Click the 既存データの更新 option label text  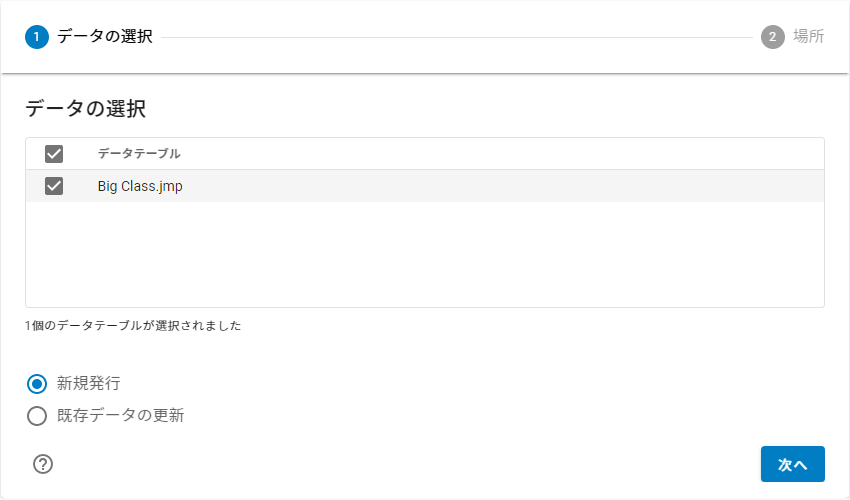click(120, 416)
